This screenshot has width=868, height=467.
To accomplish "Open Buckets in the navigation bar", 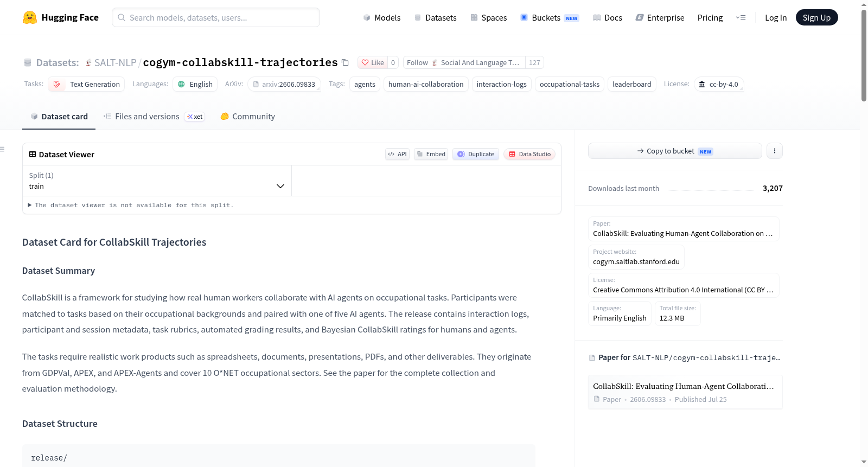I will point(550,17).
